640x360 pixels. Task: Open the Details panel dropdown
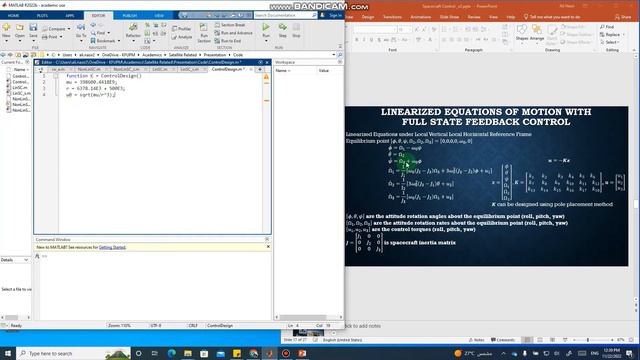[x=26, y=260]
